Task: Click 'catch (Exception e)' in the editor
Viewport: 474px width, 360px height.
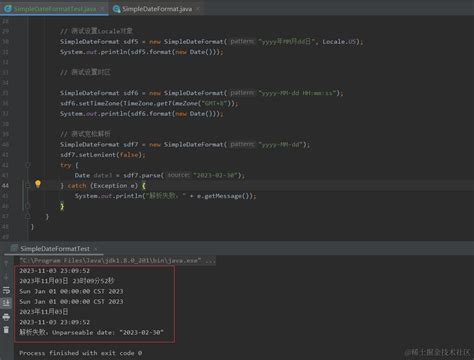Action: tap(103, 186)
